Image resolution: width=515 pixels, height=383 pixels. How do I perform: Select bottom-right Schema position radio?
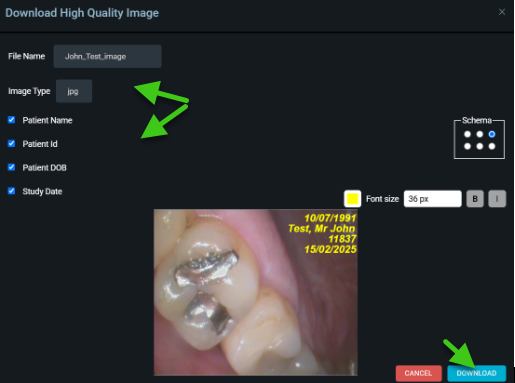pos(492,146)
